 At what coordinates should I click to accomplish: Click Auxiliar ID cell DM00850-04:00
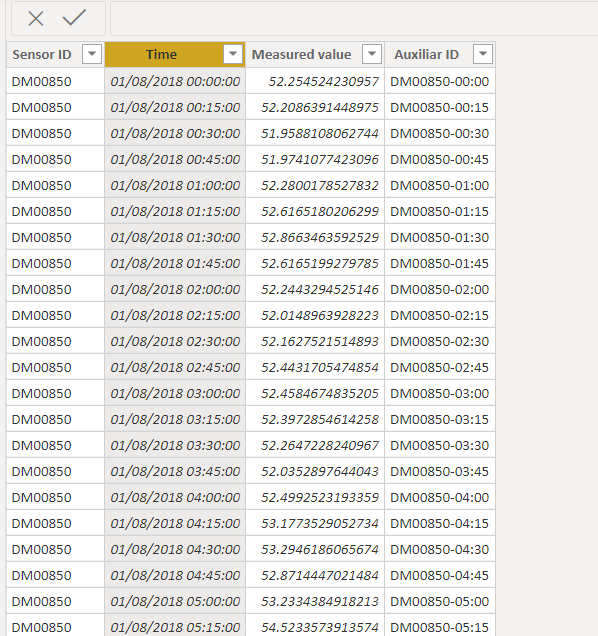(x=440, y=497)
